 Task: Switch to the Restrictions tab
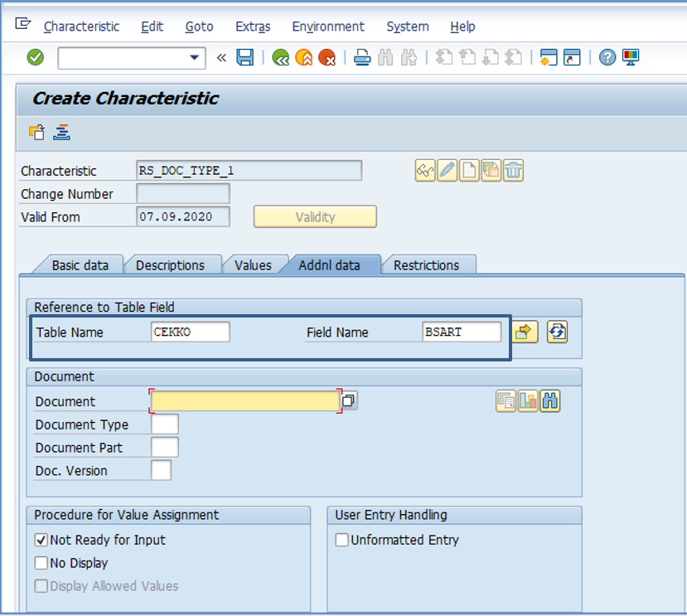(x=426, y=265)
